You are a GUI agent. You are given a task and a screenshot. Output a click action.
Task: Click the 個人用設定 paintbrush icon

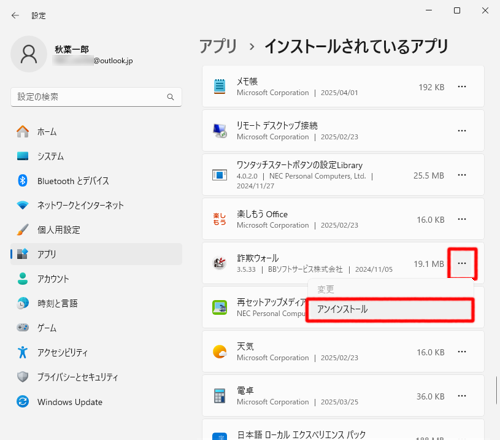(23, 229)
